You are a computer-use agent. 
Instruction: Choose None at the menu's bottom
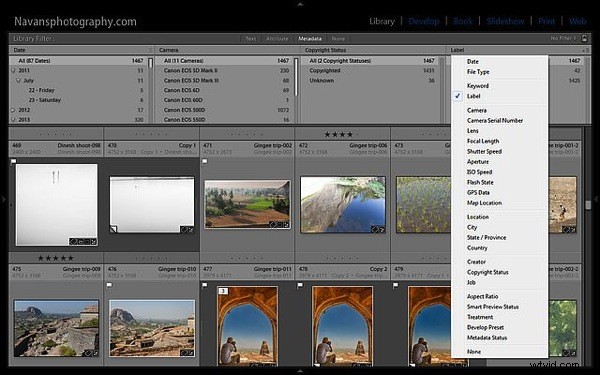(x=474, y=352)
